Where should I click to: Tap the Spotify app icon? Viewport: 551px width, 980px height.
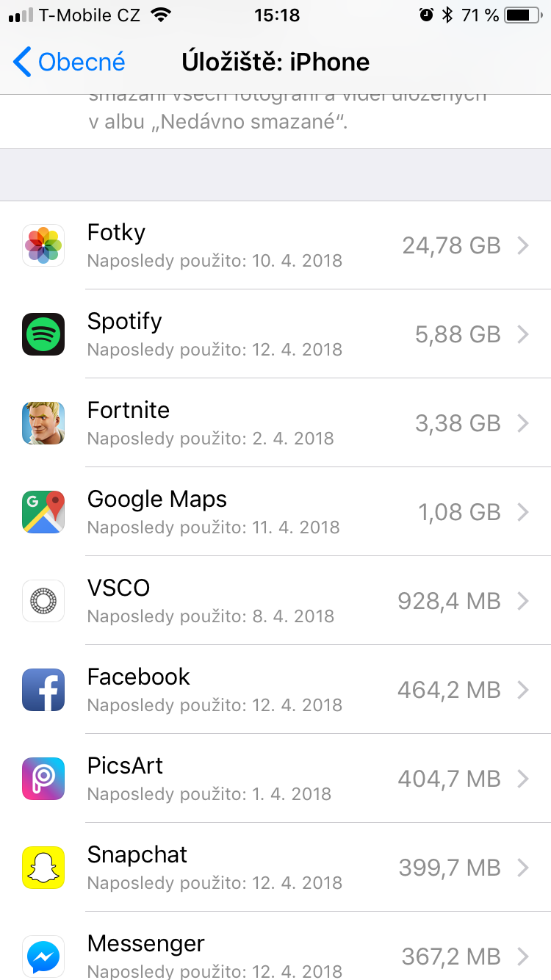pos(43,334)
